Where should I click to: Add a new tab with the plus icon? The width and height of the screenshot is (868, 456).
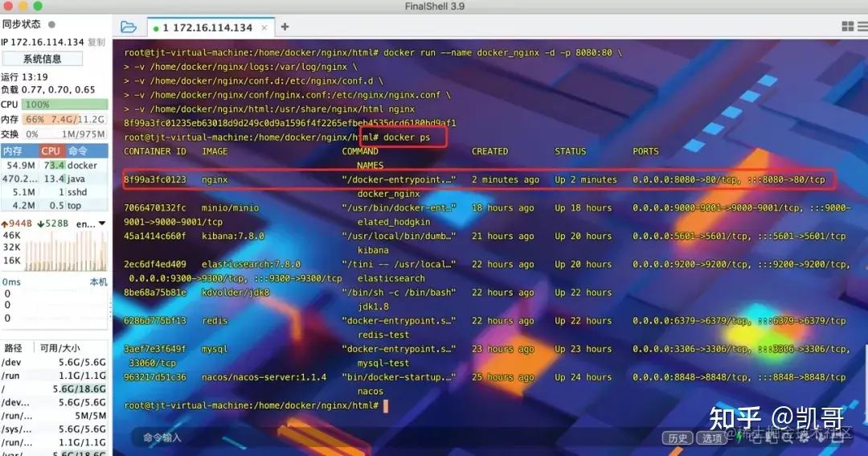(x=285, y=27)
